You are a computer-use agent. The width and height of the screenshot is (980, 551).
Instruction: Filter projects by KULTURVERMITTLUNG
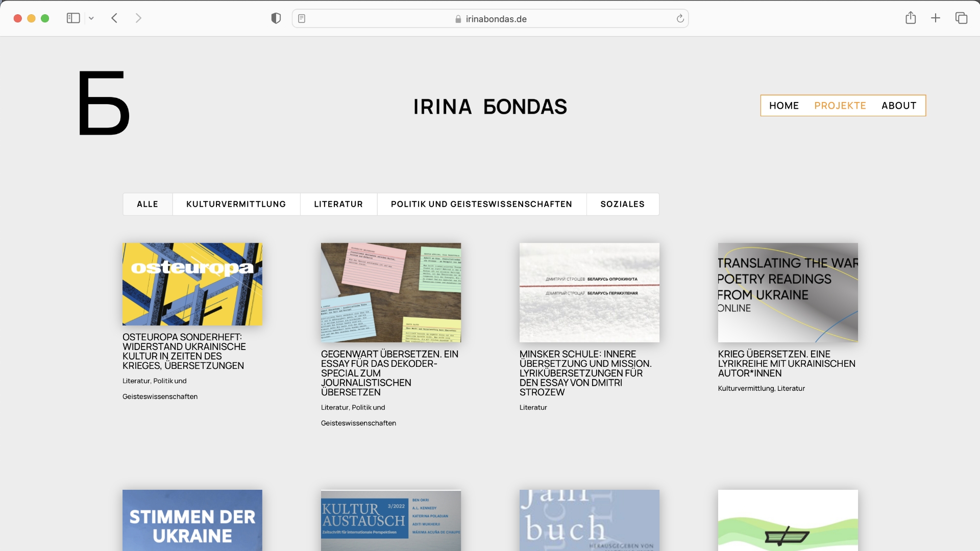236,204
